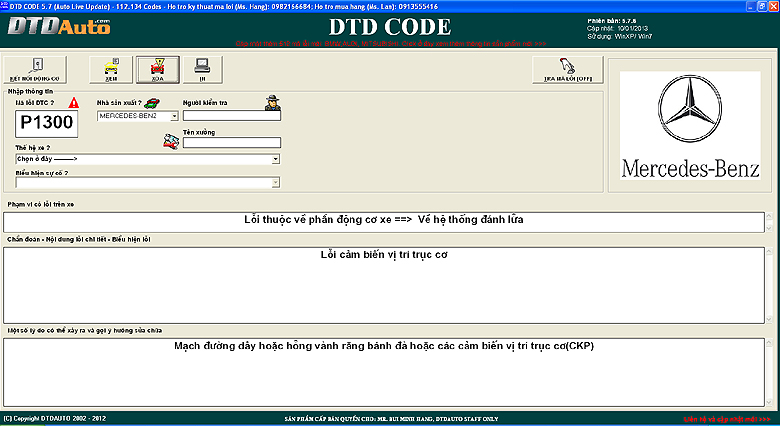Click the XÓA delete button
780x426 pixels.
click(158, 69)
